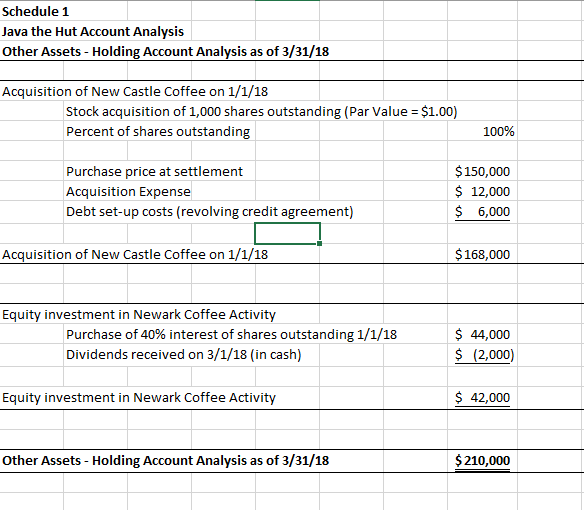Viewport: 584px width, 510px height.
Task: Select the $44,000 amount cell
Action: [x=482, y=335]
